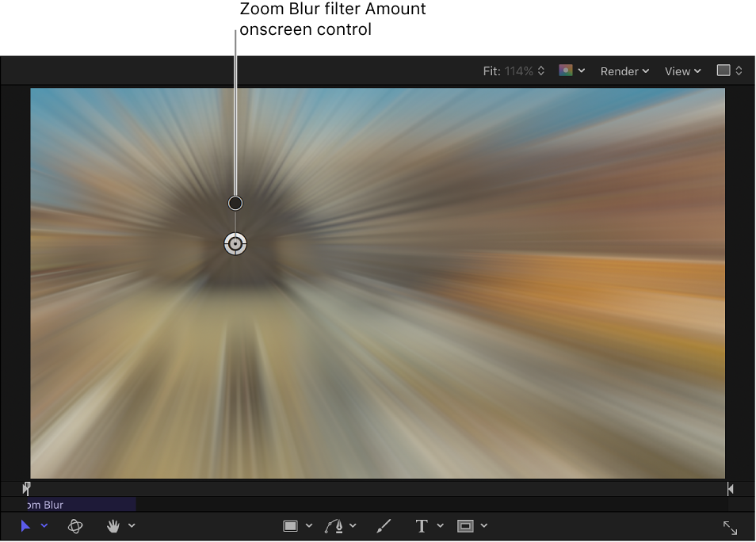
Task: Select the arrow Select/Transform tool
Action: [x=25, y=525]
